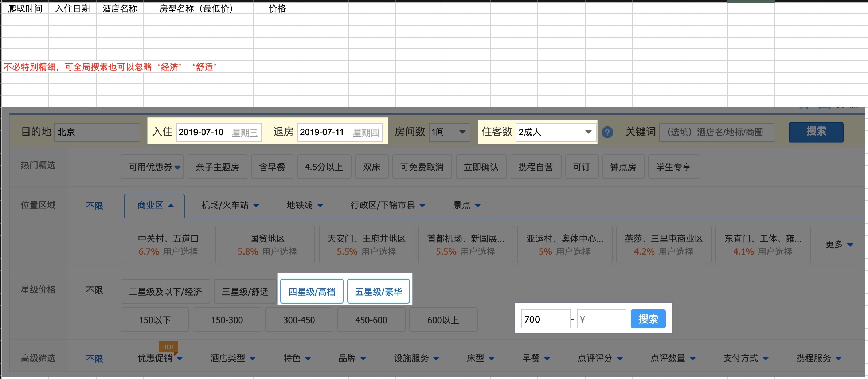Toggle the 学生专享 filter
This screenshot has height=379, width=868.
point(674,167)
